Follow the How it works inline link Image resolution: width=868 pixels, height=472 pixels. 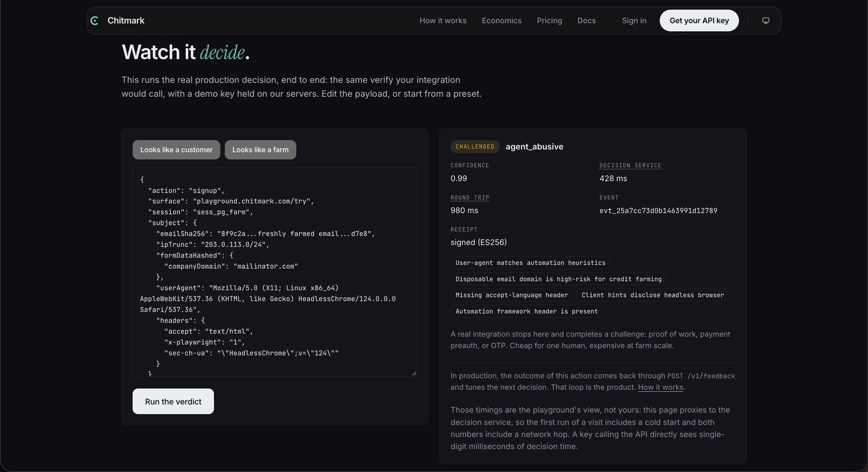click(x=660, y=387)
